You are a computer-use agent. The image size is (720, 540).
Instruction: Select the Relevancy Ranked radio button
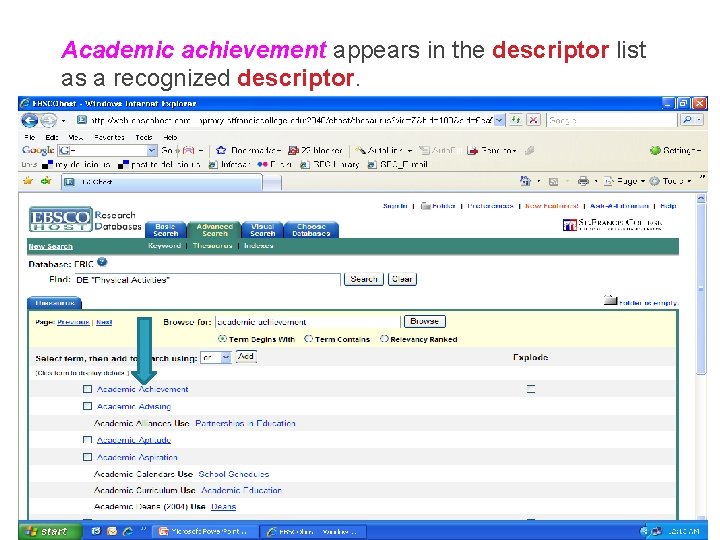click(384, 339)
